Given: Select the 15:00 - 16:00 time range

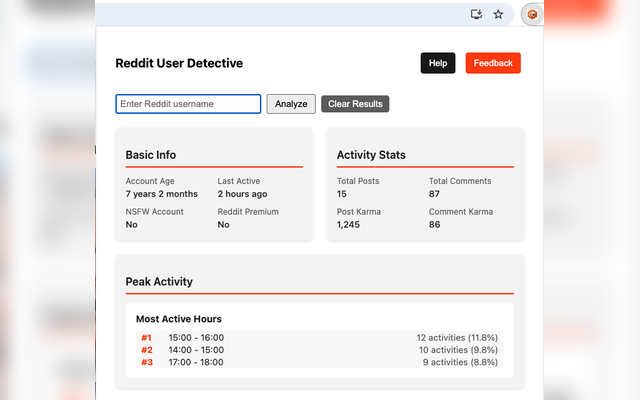Looking at the screenshot, I should click(196, 338).
